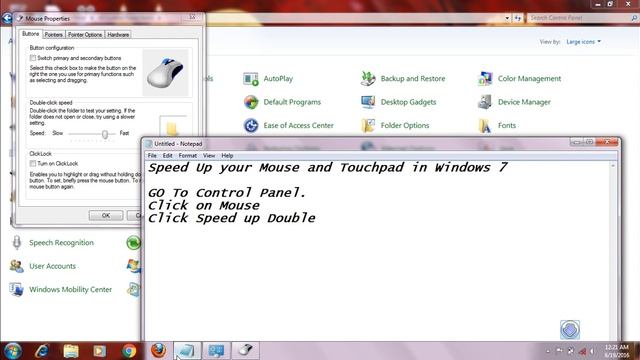Click the 'Click on Mouse' line in Notepad
640x360 pixels.
point(204,205)
